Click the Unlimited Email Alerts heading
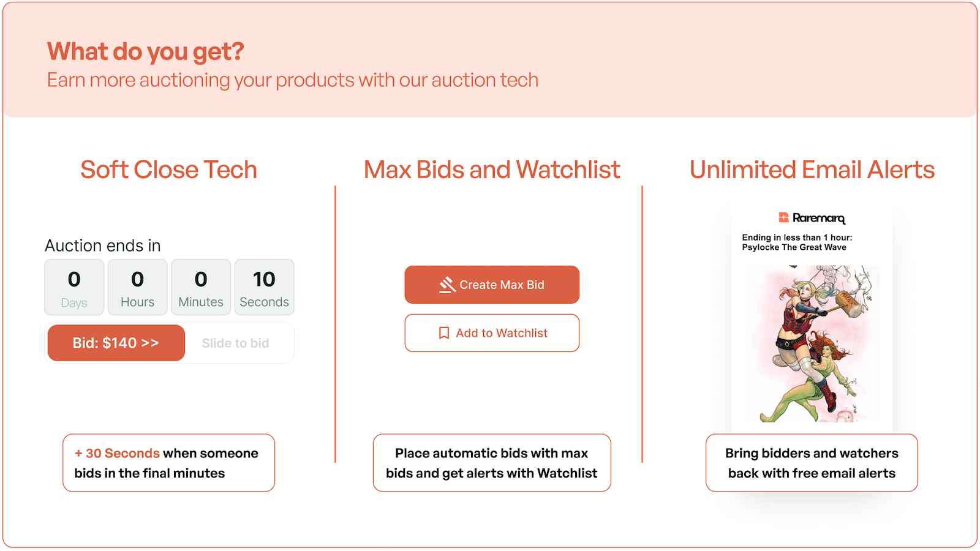Image resolution: width=980 pixels, height=551 pixels. tap(812, 170)
